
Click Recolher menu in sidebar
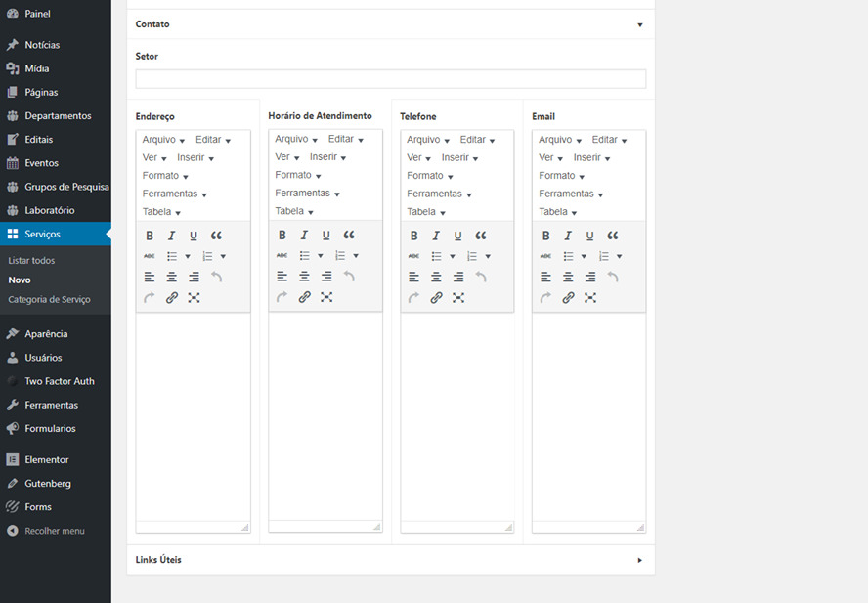pos(54,531)
